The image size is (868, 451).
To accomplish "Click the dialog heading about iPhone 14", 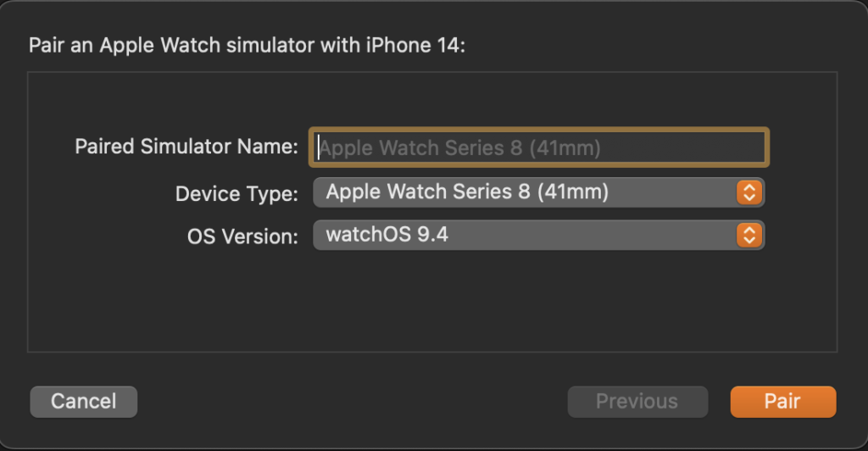I will pos(247,45).
